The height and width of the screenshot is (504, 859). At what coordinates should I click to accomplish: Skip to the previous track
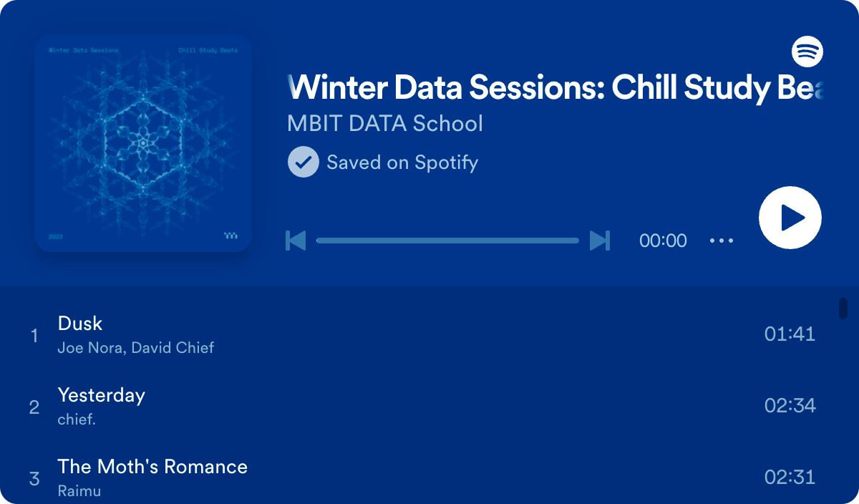tap(296, 241)
